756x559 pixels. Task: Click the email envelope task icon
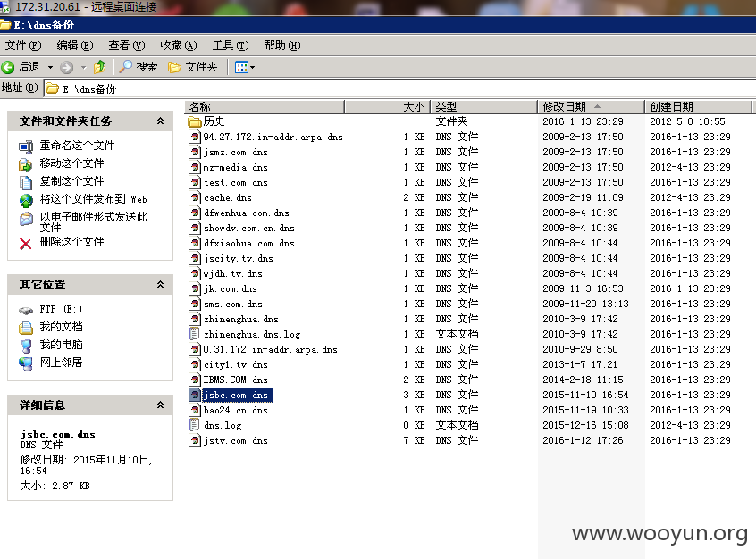coord(26,220)
